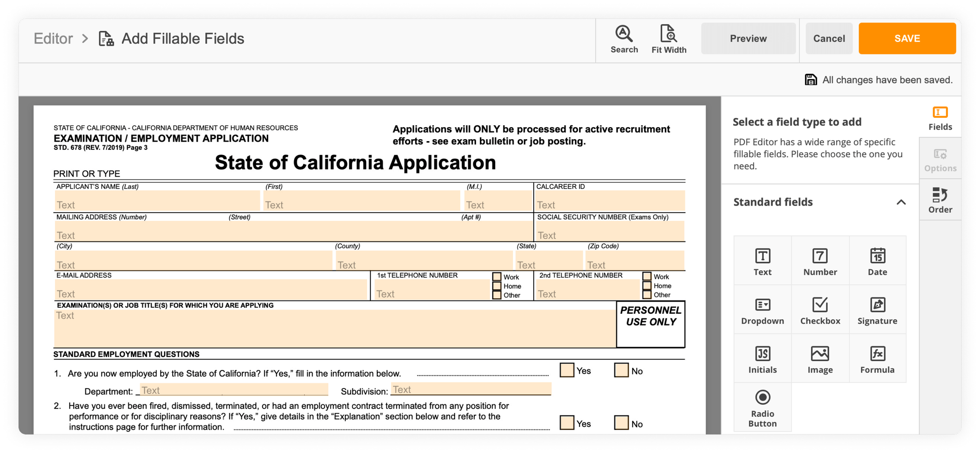This screenshot has width=980, height=453.
Task: Select the Checkbox field type
Action: coord(820,310)
